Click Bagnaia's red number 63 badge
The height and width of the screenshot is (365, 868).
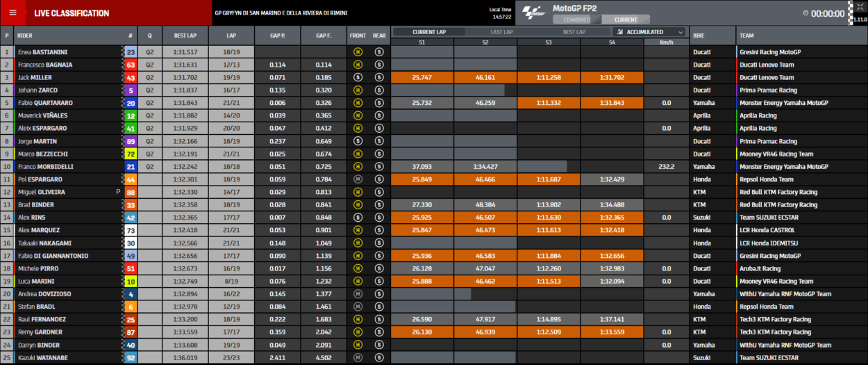pyautogui.click(x=130, y=65)
